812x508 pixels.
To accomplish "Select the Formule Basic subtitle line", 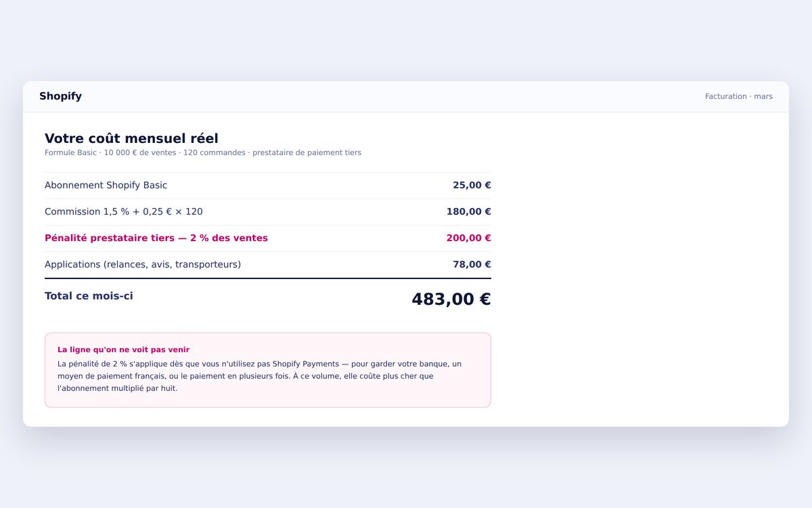I will pos(203,152).
